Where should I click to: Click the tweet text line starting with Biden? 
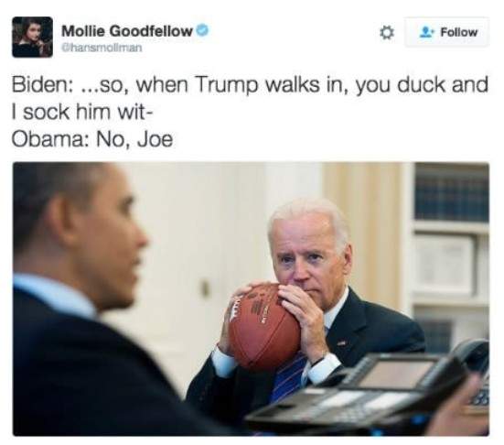click(250, 85)
